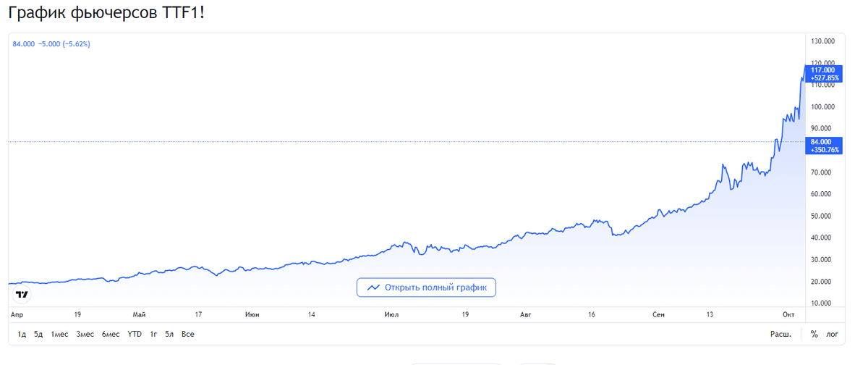
Task: Click the 130.000 price scale value
Action: [x=823, y=41]
